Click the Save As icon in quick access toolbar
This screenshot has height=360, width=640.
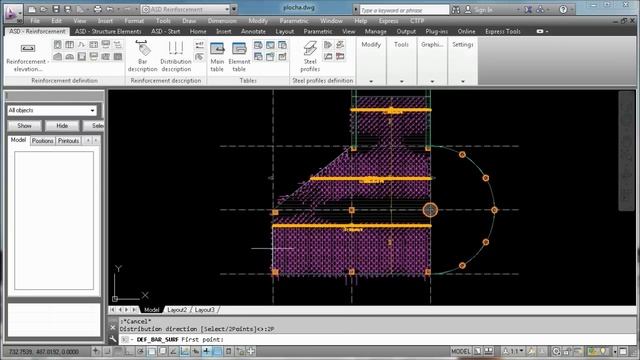coord(68,9)
